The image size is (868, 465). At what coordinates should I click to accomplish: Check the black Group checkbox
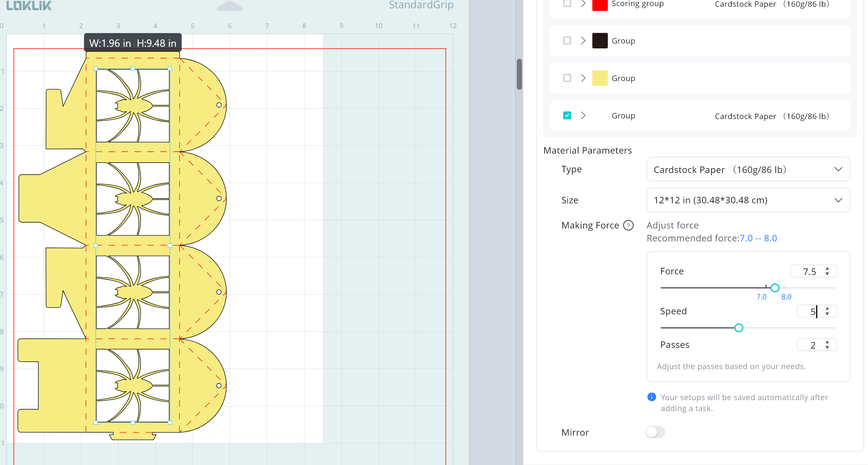tap(567, 41)
